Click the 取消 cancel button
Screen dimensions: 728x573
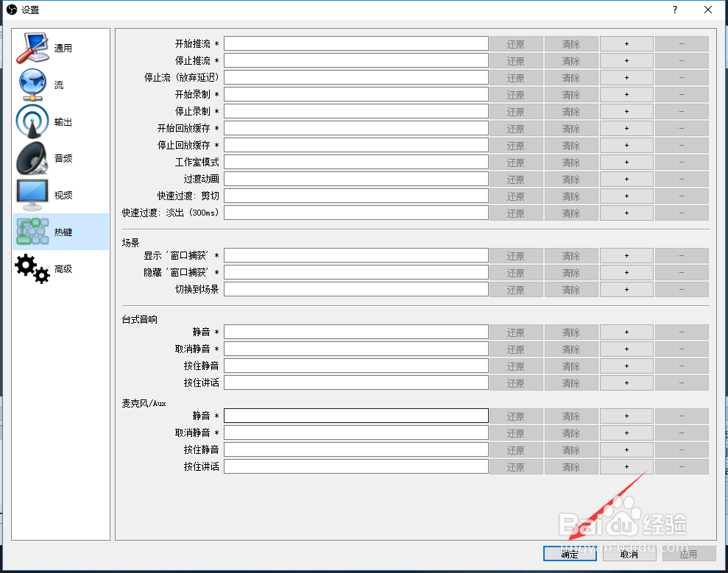coord(629,554)
